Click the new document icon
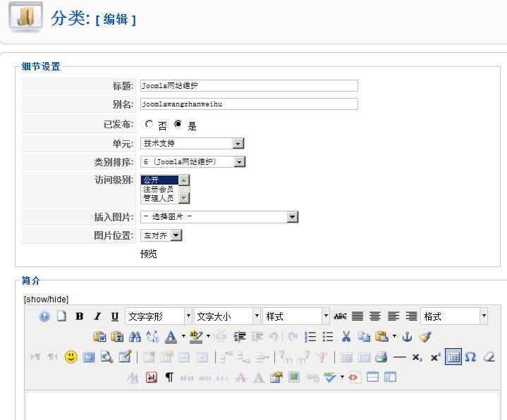Image resolution: width=507 pixels, height=420 pixels. coord(61,316)
